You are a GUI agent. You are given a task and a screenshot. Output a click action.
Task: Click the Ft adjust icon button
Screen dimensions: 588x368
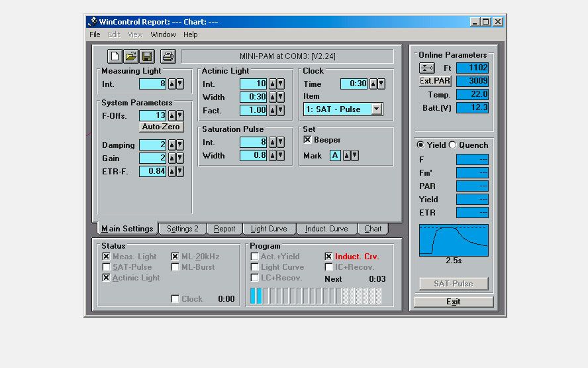point(426,68)
